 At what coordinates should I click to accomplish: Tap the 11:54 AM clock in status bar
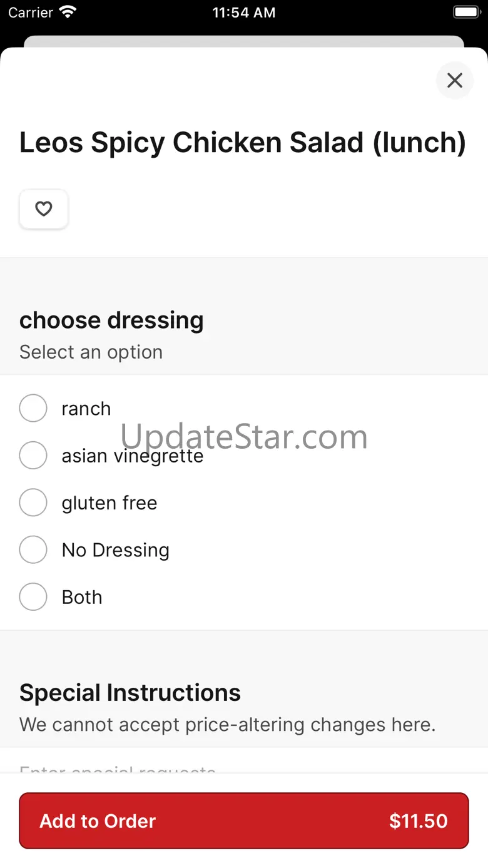244,13
